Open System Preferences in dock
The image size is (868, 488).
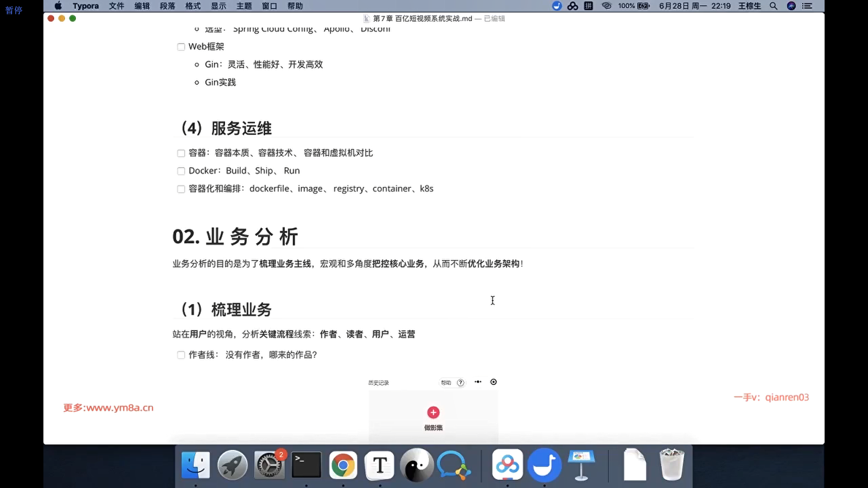click(x=269, y=465)
